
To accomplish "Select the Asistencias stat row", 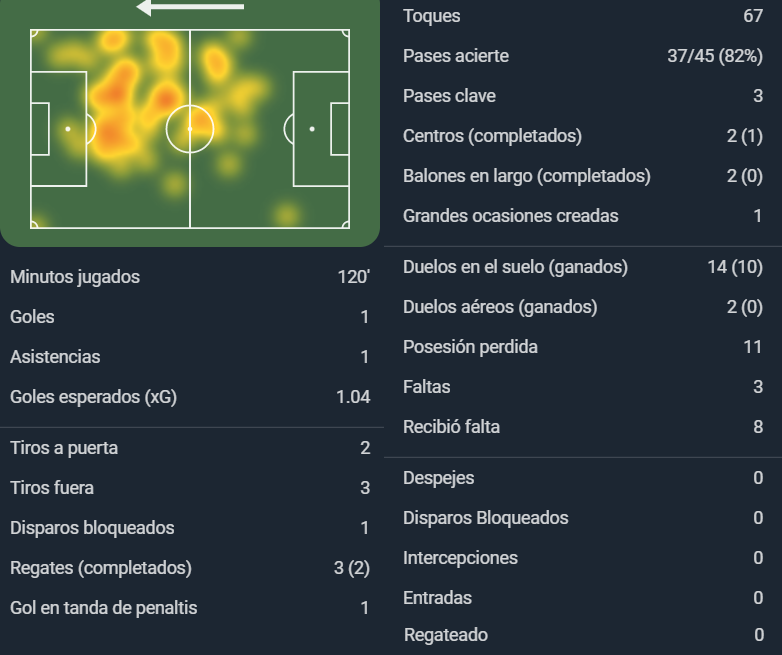I will (190, 357).
